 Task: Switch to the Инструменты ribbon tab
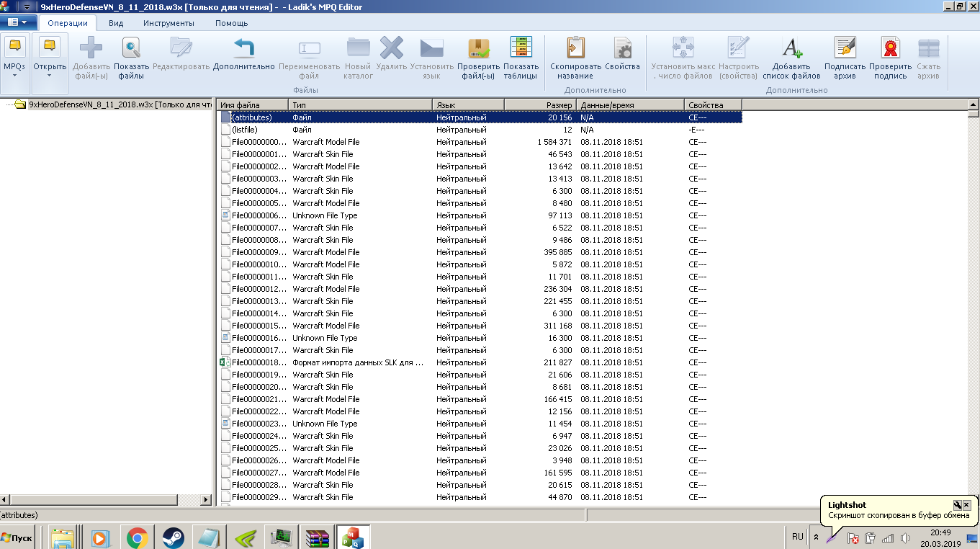click(x=168, y=23)
